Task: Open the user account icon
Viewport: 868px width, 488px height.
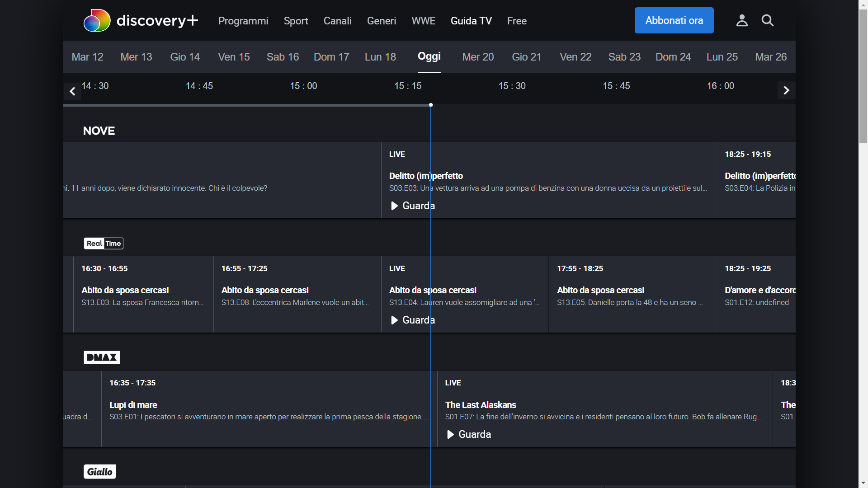Action: tap(742, 20)
